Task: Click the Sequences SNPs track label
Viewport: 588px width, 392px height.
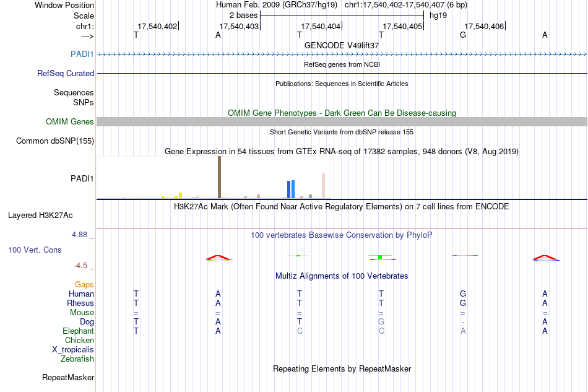Action: tap(74, 97)
